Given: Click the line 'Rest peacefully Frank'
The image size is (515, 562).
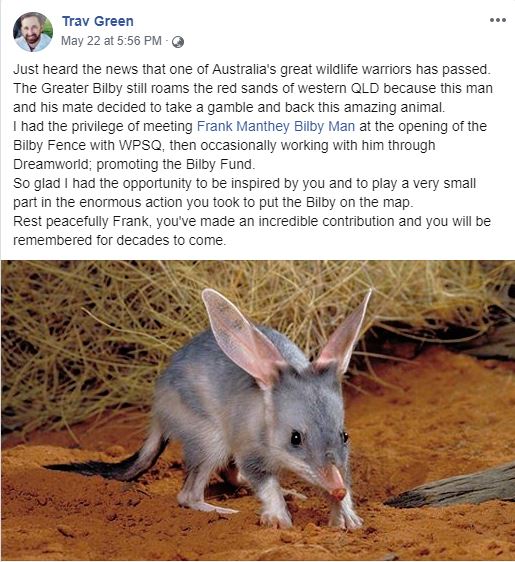Looking at the screenshot, I should coord(252,221).
